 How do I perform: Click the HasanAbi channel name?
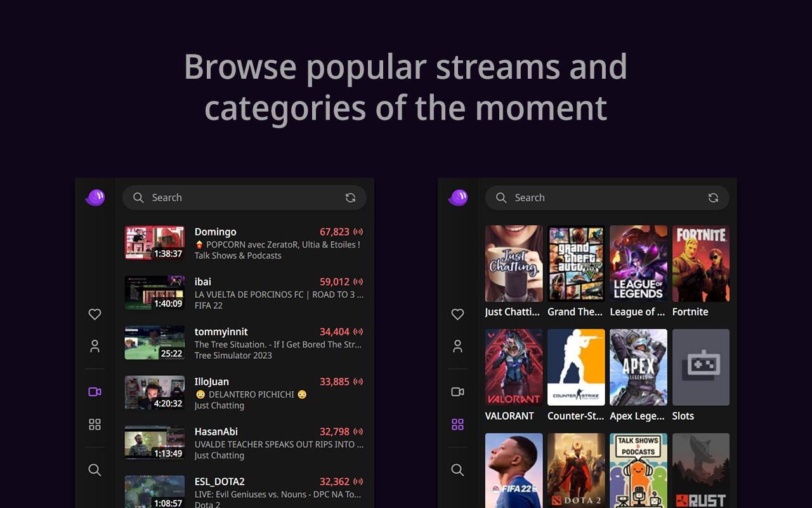[216, 432]
